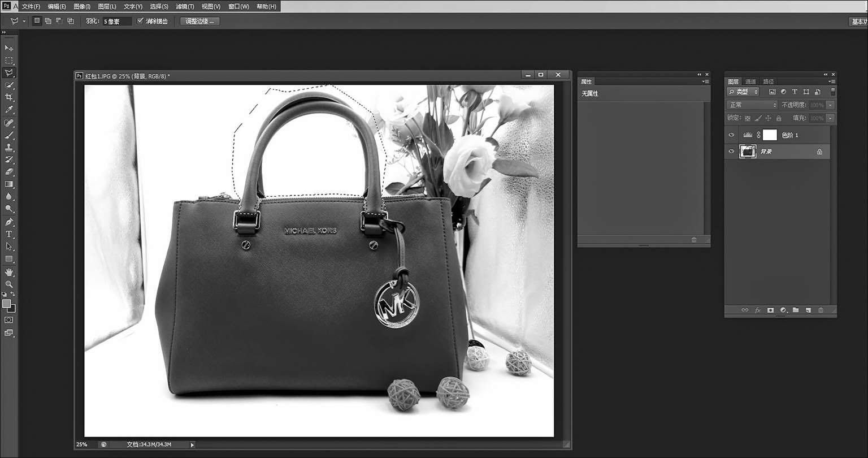Click the 调整边缘... button
Screen dimensions: 868x458
click(200, 21)
